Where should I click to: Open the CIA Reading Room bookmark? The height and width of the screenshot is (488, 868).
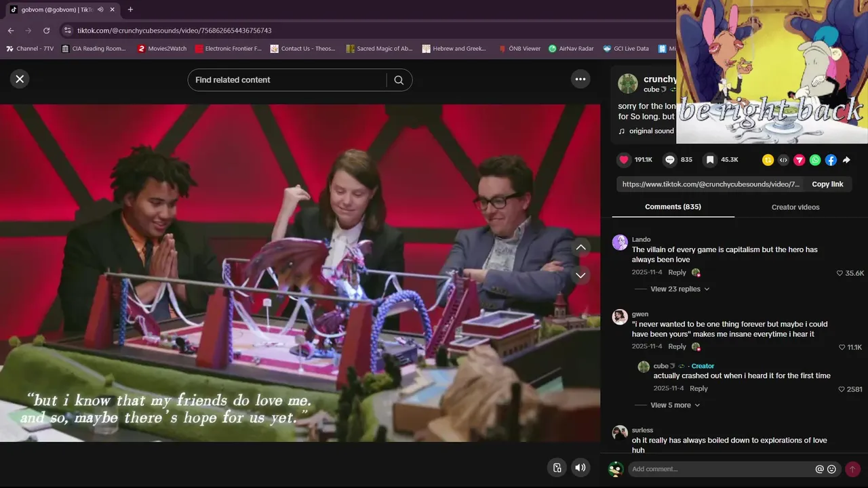tap(94, 49)
